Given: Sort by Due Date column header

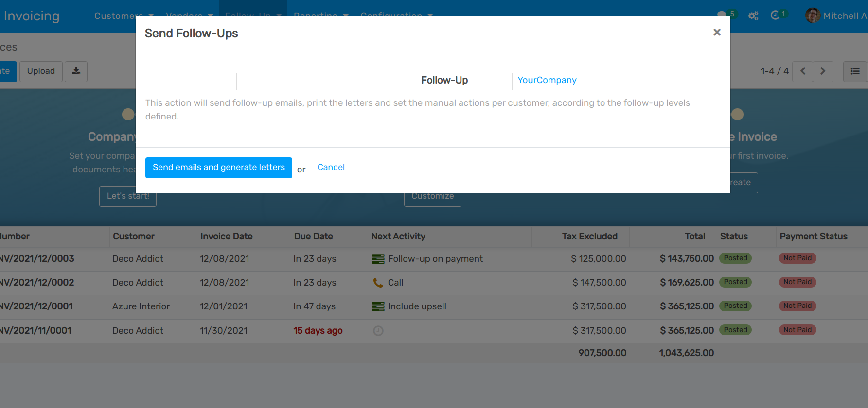Looking at the screenshot, I should [314, 237].
